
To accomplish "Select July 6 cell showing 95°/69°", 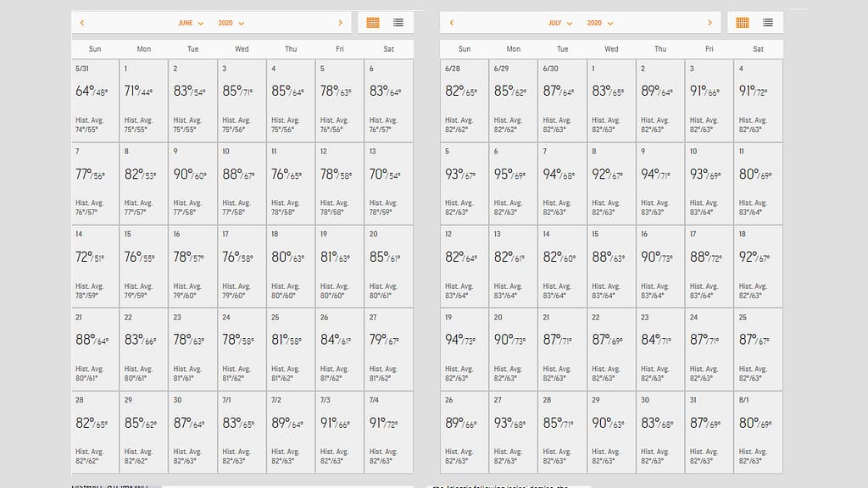I will pos(513,184).
